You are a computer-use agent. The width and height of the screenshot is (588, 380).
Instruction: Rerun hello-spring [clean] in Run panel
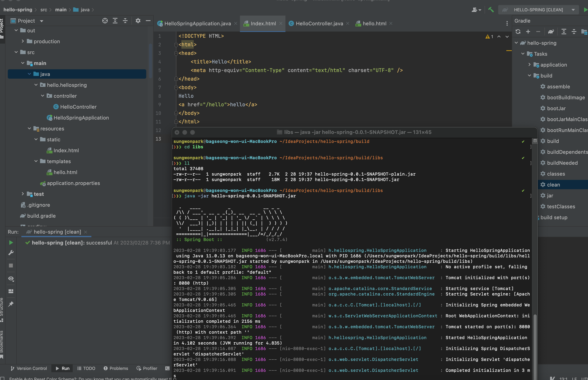11,243
